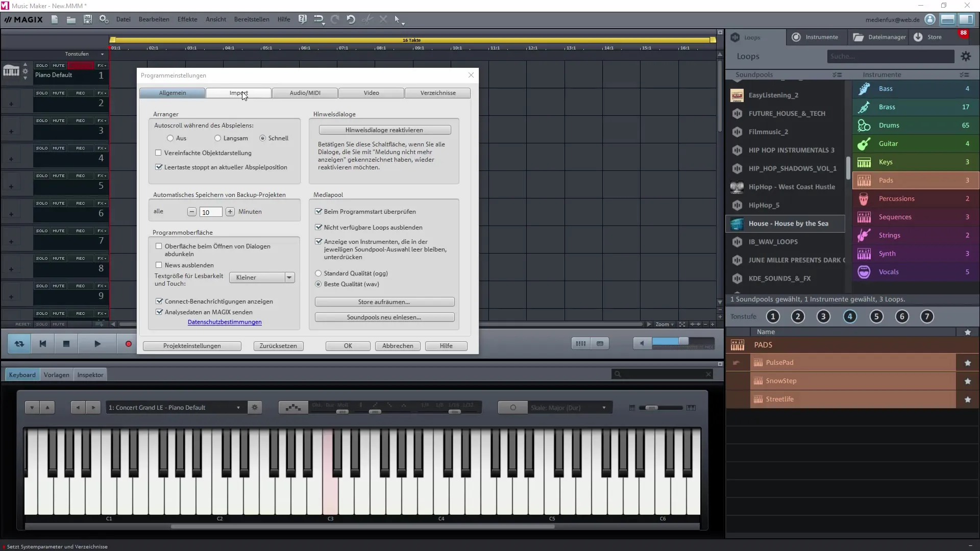Uncheck Analysedaten an MAGIX senden

tap(159, 312)
